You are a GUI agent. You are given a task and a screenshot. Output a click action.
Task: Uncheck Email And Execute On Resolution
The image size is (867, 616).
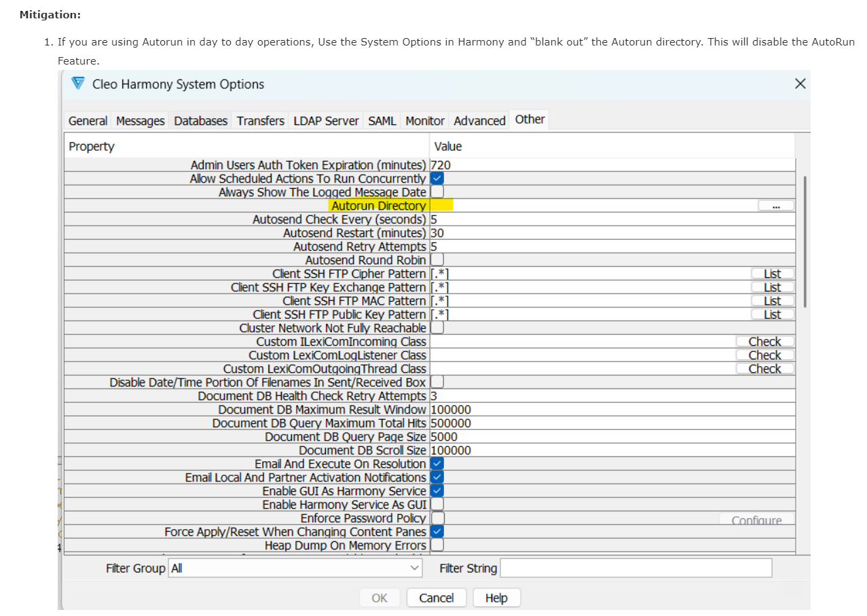click(x=437, y=463)
